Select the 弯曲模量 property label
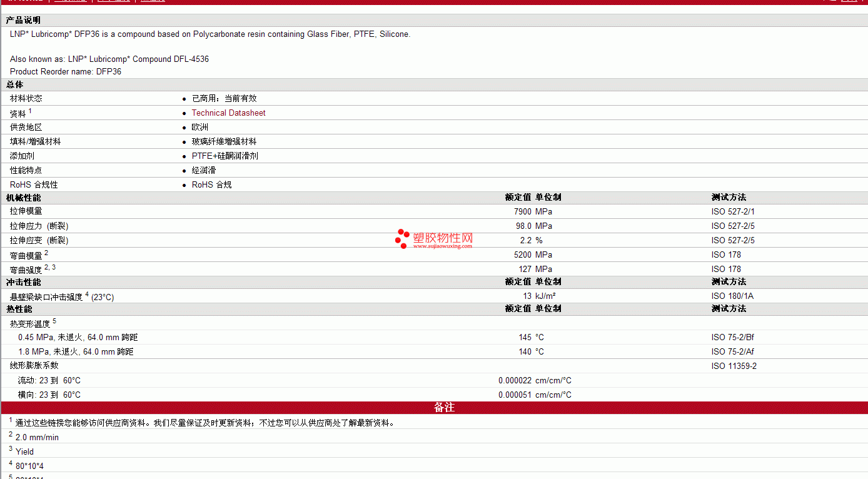Image resolution: width=868 pixels, height=479 pixels. [x=26, y=256]
